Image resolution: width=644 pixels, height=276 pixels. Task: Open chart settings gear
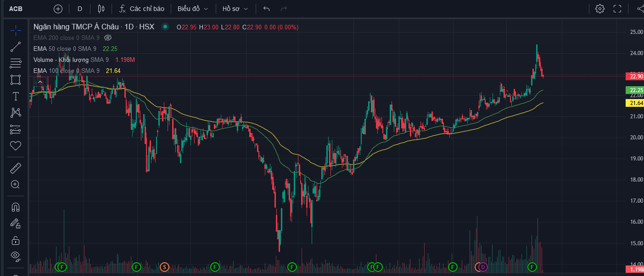click(x=599, y=9)
